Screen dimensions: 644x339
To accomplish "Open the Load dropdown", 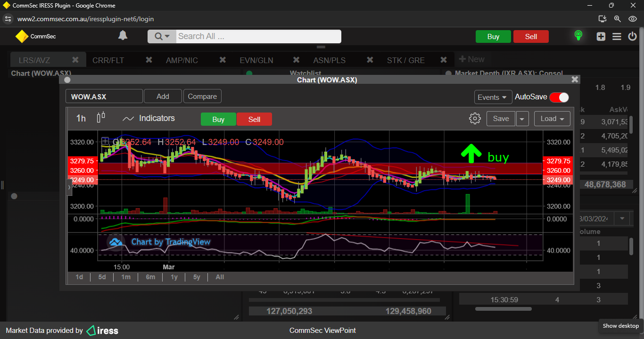I will [x=552, y=119].
